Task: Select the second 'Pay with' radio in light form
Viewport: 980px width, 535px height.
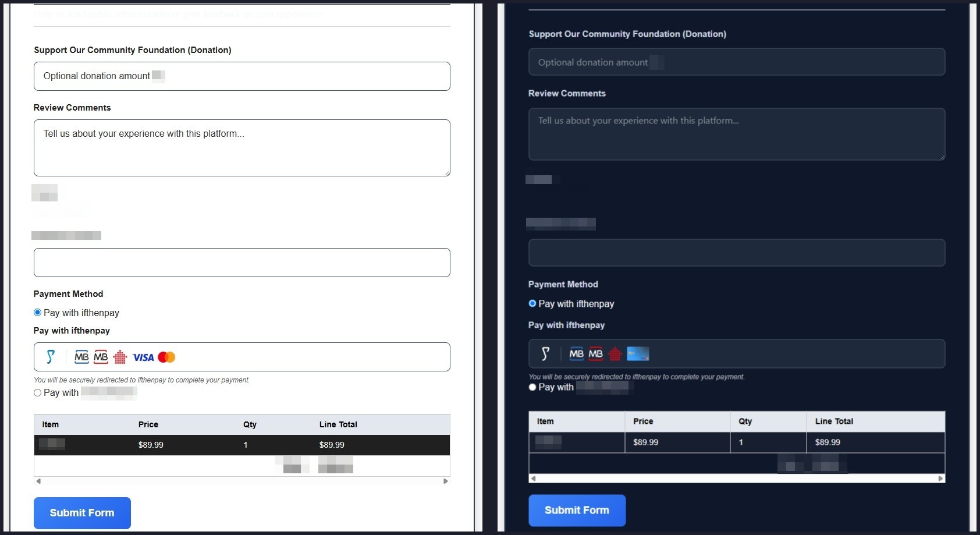Action: 38,393
